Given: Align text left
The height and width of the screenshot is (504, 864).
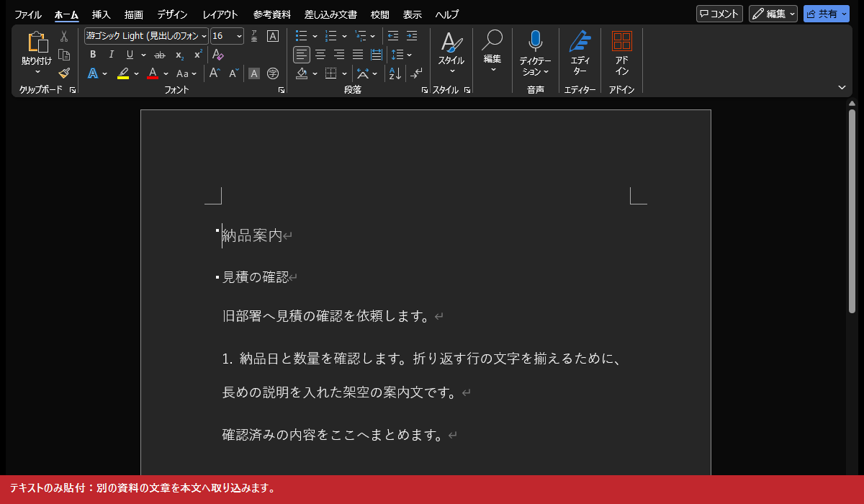Looking at the screenshot, I should (x=302, y=55).
